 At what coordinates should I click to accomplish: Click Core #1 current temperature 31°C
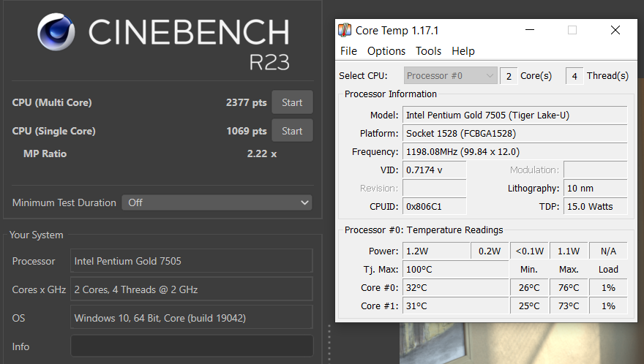coord(455,306)
